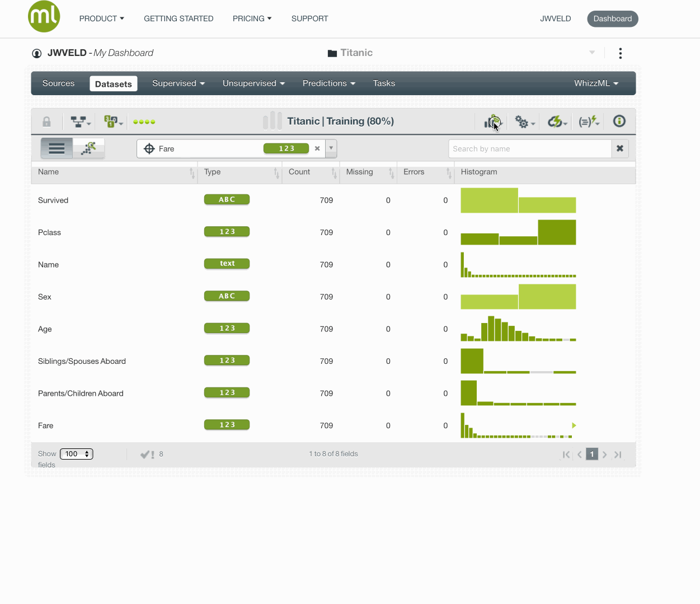
Task: Click the text type badge for Name
Action: (x=227, y=264)
